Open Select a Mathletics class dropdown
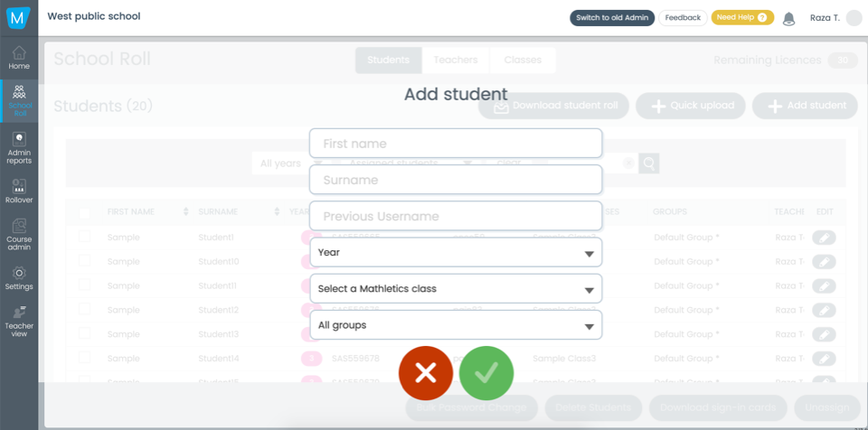The image size is (868, 430). pos(456,289)
